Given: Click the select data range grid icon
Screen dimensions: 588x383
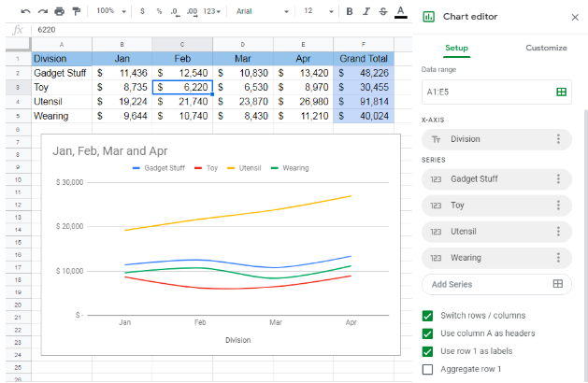Looking at the screenshot, I should [561, 92].
